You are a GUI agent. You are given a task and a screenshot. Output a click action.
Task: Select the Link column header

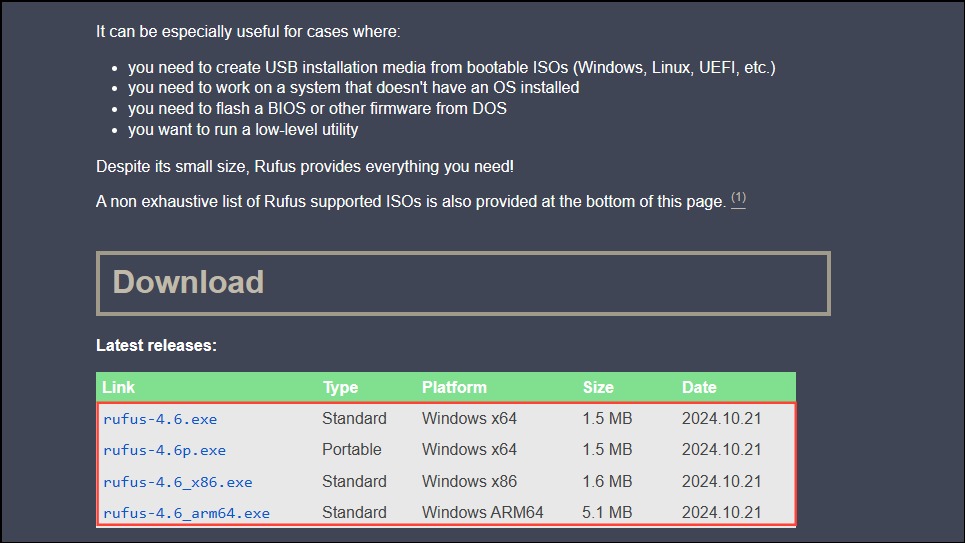[x=118, y=387]
